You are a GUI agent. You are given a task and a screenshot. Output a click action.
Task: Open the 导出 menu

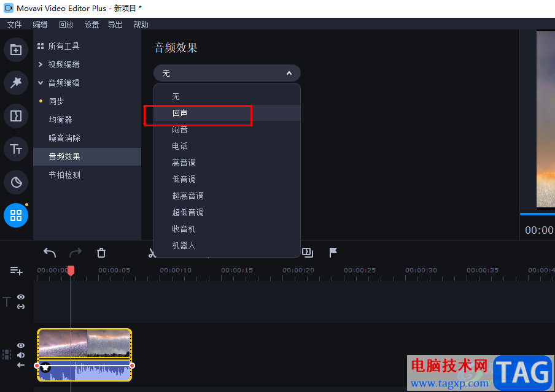coord(115,25)
